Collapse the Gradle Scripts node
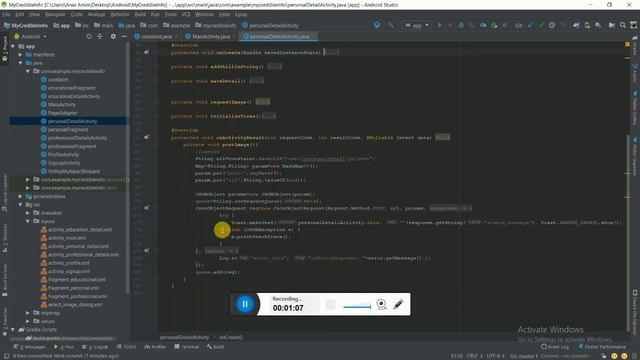Screen dimensions: 640x360 click(x=13, y=329)
